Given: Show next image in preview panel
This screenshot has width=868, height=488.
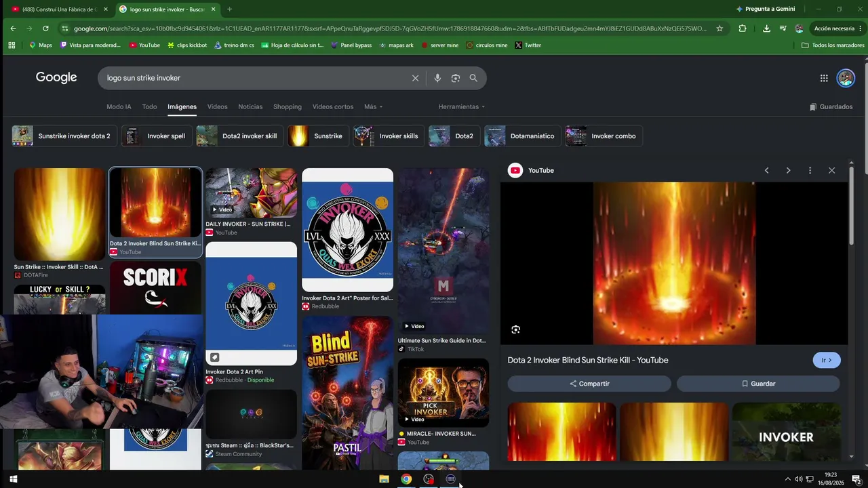Looking at the screenshot, I should click(x=788, y=170).
